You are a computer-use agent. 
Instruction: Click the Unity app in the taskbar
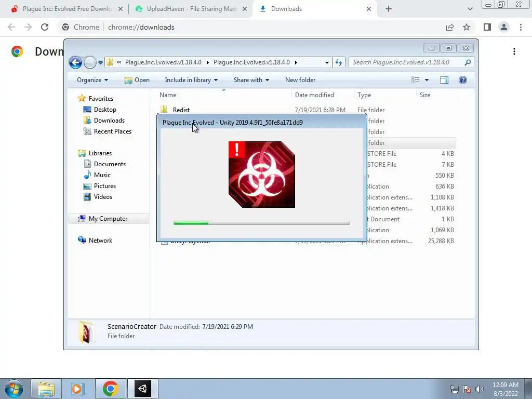click(142, 389)
